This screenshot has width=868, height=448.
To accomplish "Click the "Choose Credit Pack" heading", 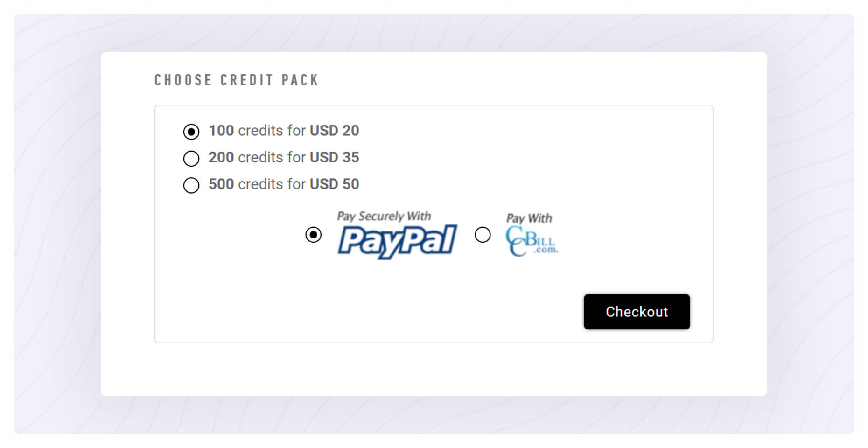I will [x=236, y=80].
